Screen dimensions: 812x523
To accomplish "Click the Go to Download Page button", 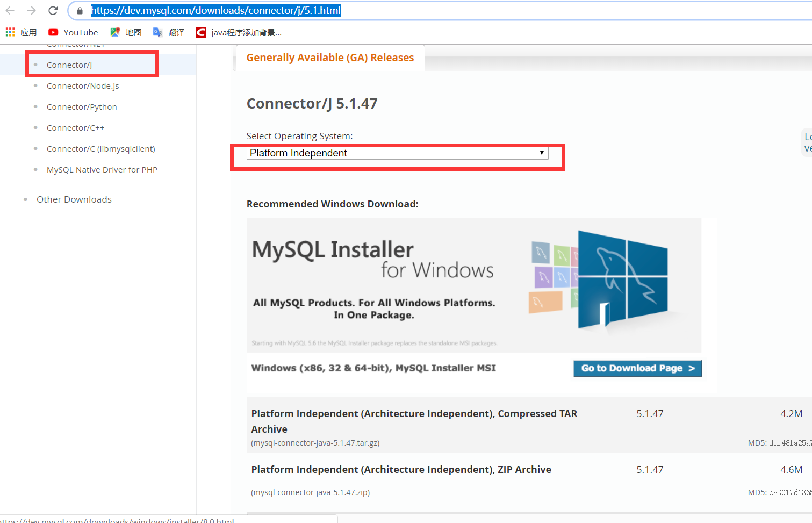I will click(x=637, y=368).
